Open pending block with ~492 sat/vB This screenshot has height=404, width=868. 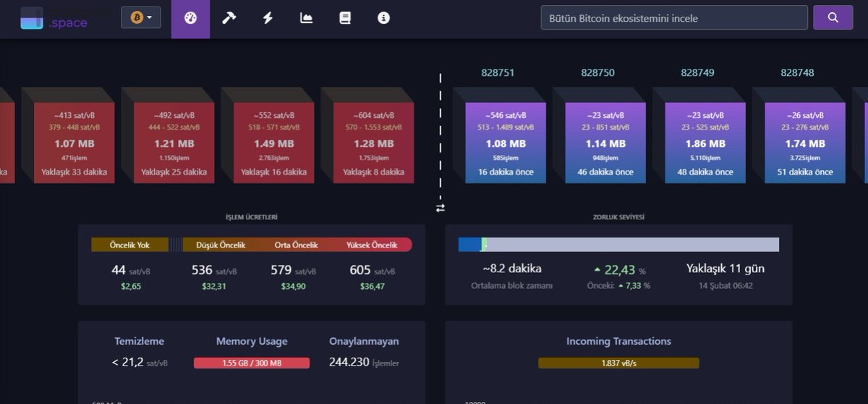(x=174, y=143)
